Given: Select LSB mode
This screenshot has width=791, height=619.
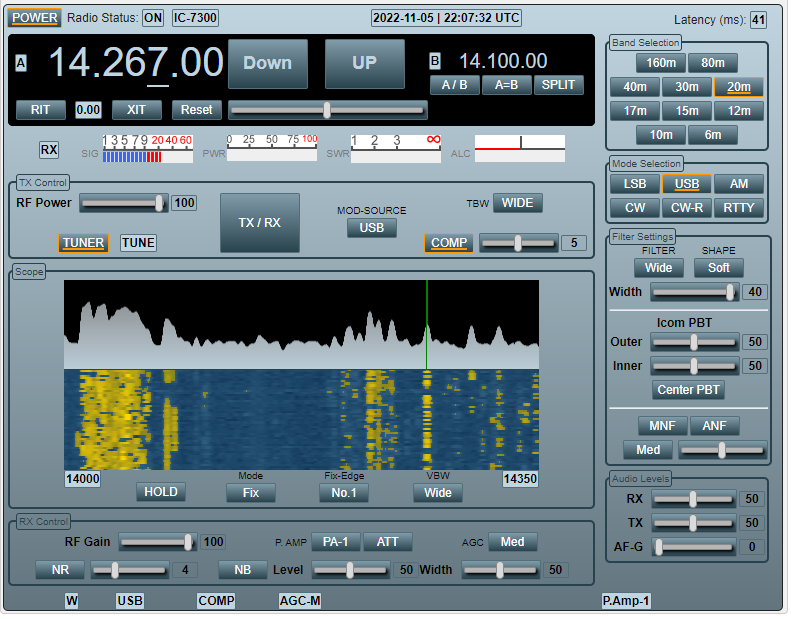Looking at the screenshot, I should [637, 184].
